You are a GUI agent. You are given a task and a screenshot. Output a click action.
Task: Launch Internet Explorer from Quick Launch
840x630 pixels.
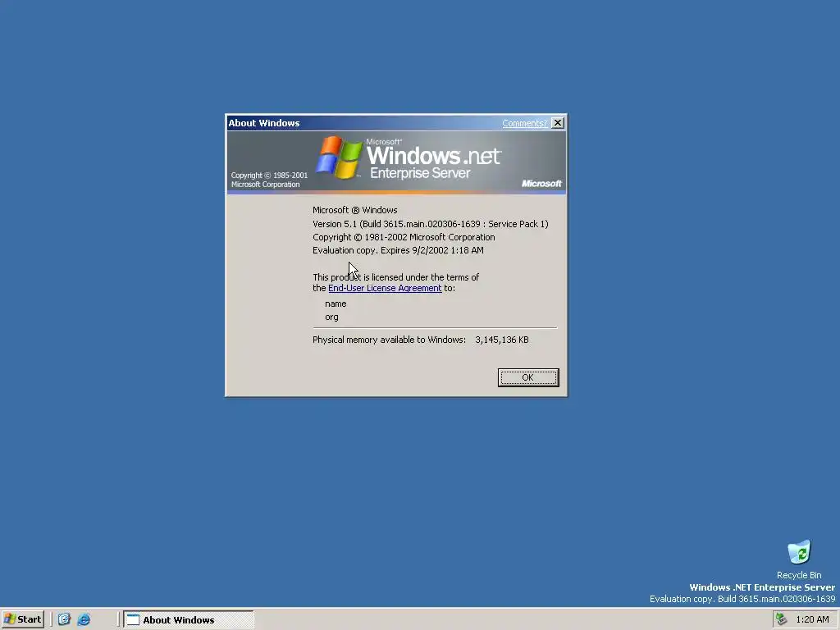pyautogui.click(x=84, y=619)
